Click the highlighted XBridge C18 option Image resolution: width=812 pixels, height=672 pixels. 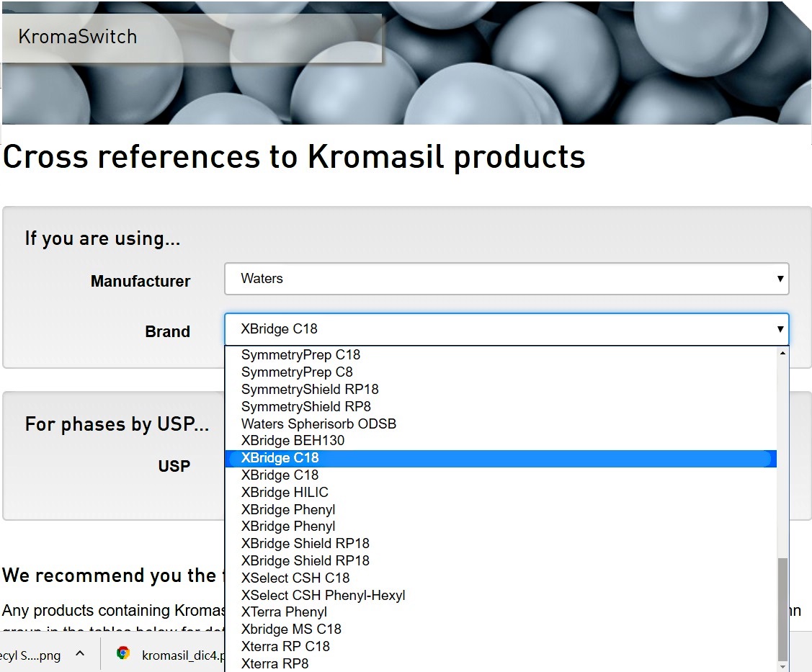501,458
